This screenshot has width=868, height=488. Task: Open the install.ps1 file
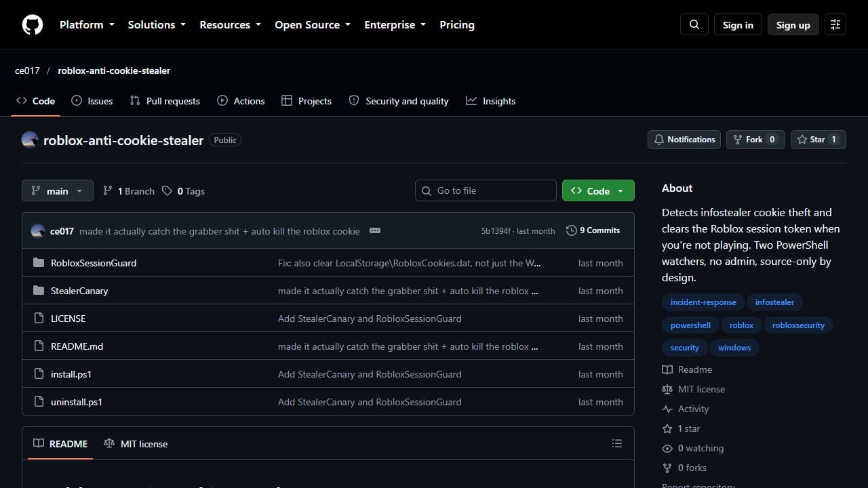pos(71,374)
